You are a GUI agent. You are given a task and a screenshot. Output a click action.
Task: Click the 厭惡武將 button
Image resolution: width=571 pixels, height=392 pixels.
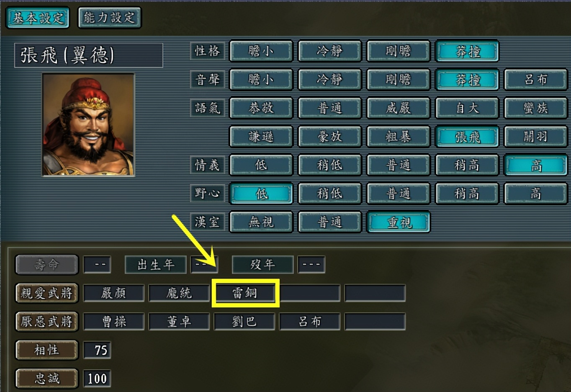coord(47,322)
